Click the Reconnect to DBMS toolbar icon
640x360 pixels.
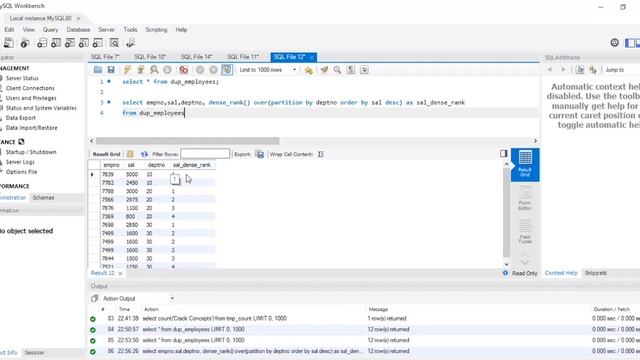(131, 43)
